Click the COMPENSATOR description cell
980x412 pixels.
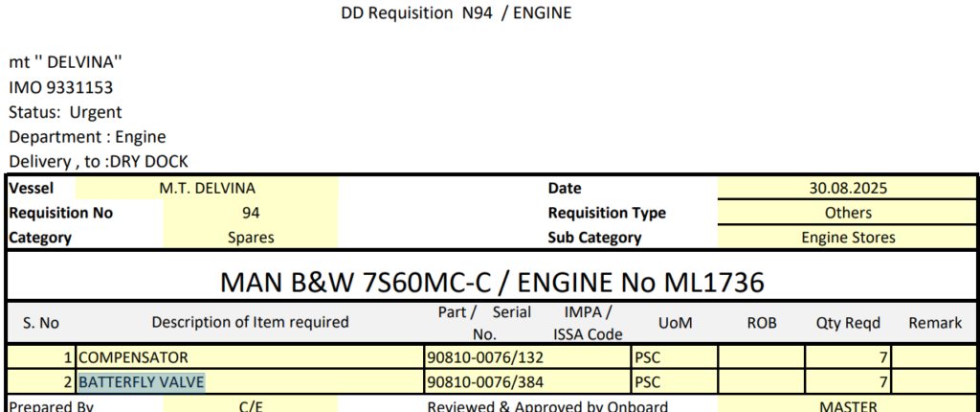(133, 357)
